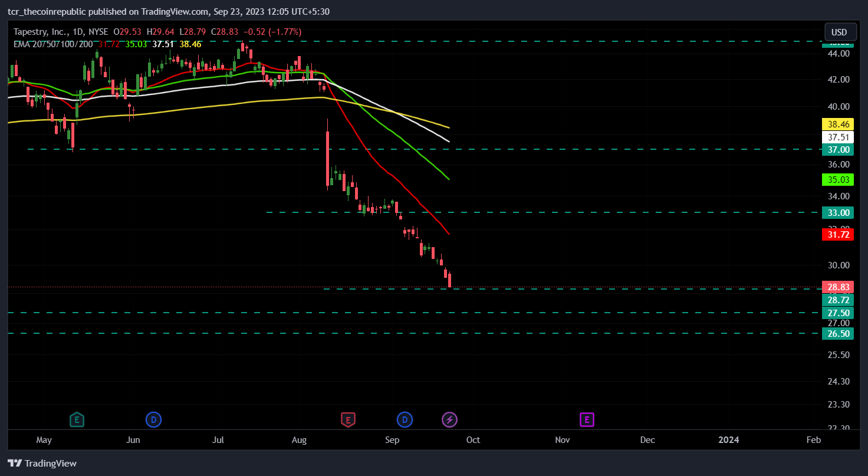Viewport: 868px width, 476px height.
Task: Select the EMA 20/50/100/200 indicator legend
Action: coord(53,44)
